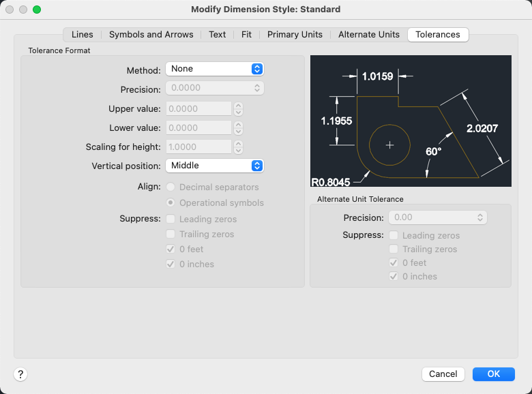Click the dimension preview image
532x394 pixels.
[411, 121]
